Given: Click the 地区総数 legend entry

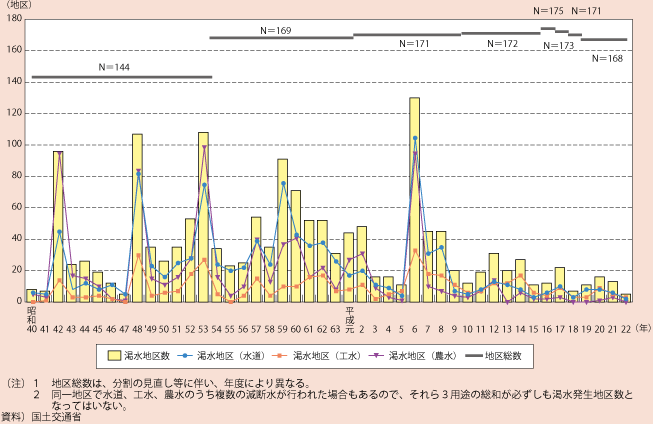Looking at the screenshot, I should pyautogui.click(x=493, y=356).
